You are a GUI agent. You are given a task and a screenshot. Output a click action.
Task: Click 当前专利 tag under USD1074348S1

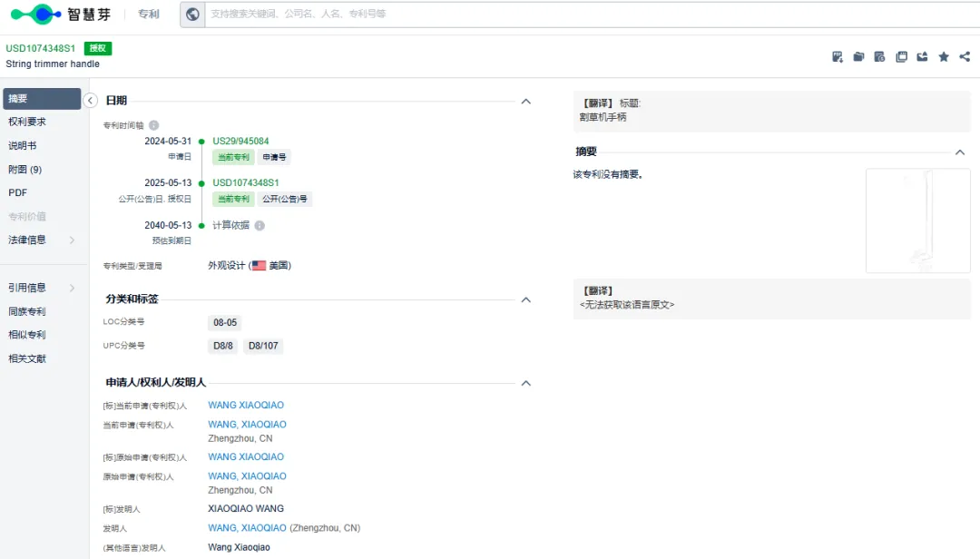tap(233, 199)
